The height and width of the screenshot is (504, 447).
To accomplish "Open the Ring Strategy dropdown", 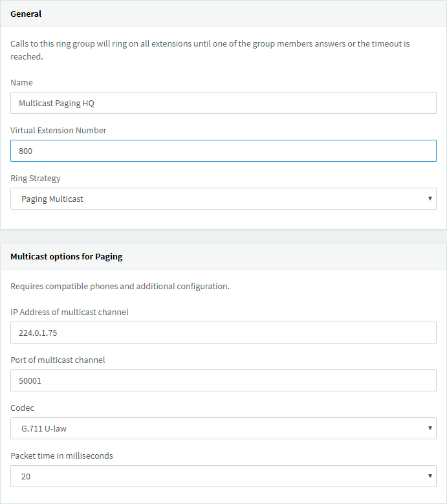I will [223, 199].
